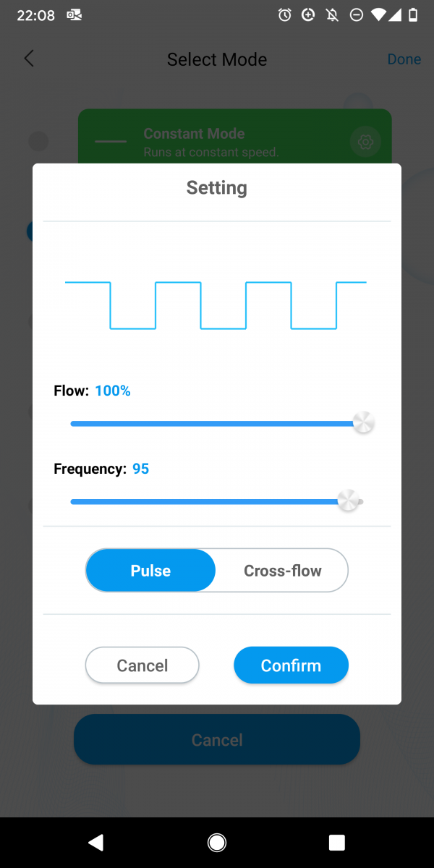Tap the Flow 100% value label
The image size is (434, 868).
[112, 391]
